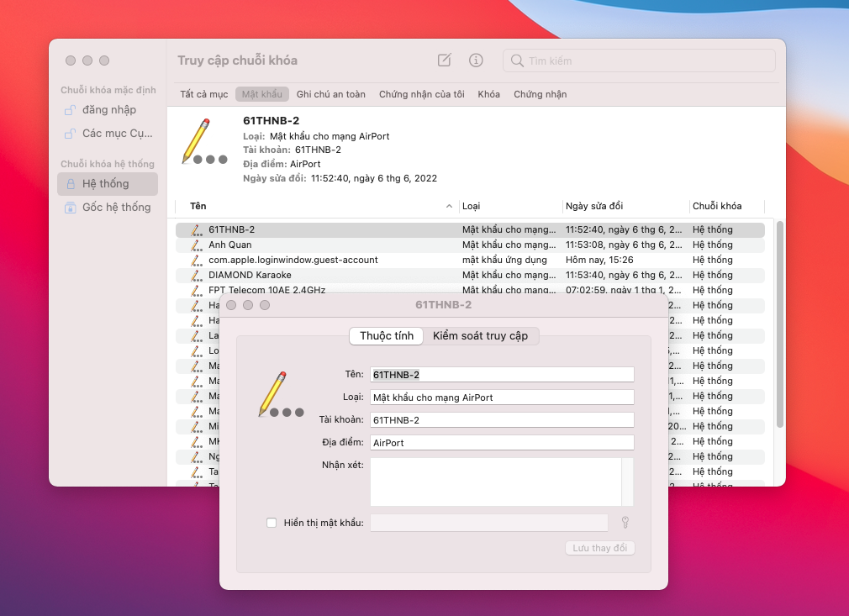This screenshot has height=616, width=849.
Task: Select the Hệ thống keychain
Action: point(108,184)
